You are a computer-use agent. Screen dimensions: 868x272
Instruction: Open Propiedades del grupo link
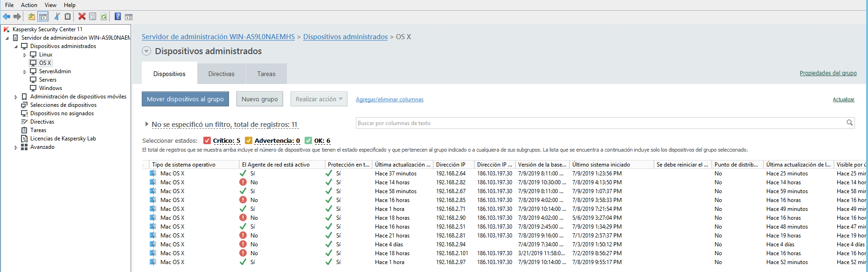coord(828,73)
